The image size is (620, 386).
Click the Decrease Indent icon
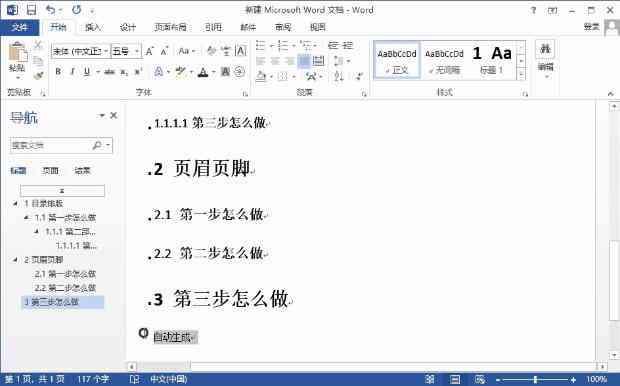coord(333,45)
